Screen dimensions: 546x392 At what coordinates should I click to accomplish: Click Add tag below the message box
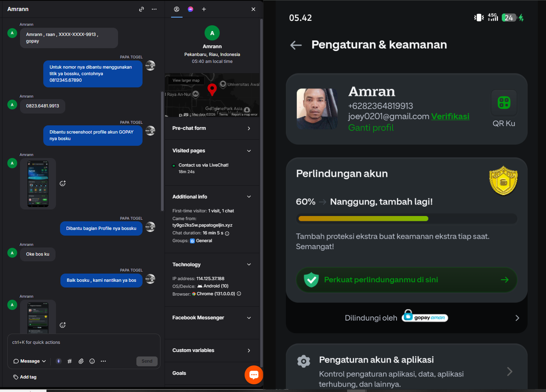[25, 377]
